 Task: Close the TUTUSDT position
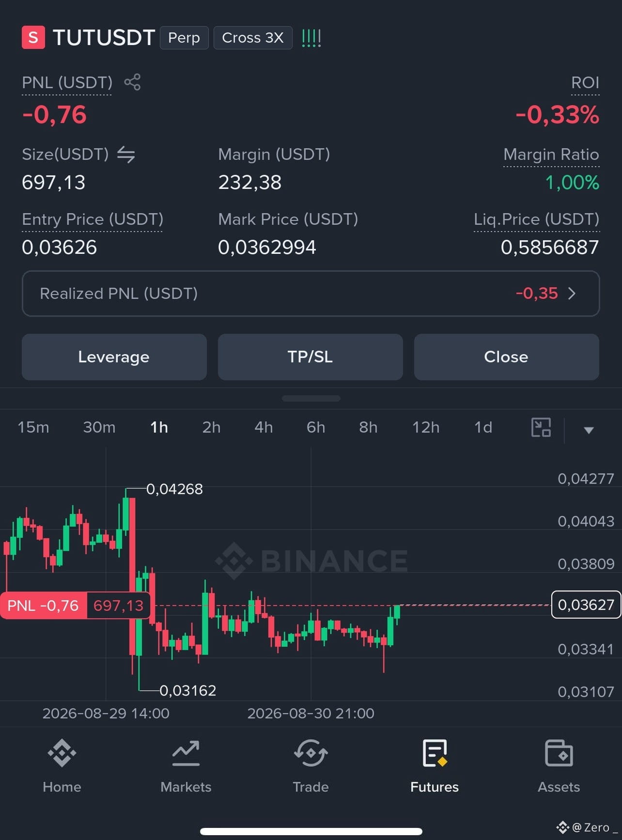[x=507, y=357]
